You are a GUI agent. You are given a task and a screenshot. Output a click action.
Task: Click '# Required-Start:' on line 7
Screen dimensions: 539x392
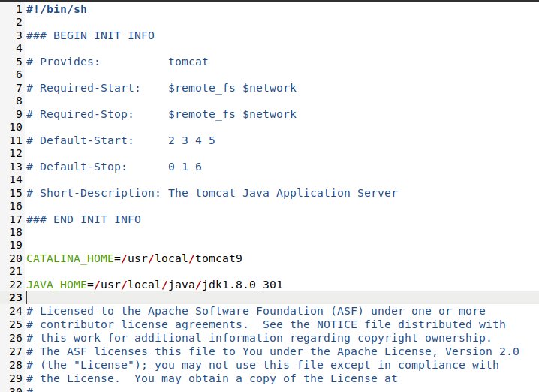83,88
